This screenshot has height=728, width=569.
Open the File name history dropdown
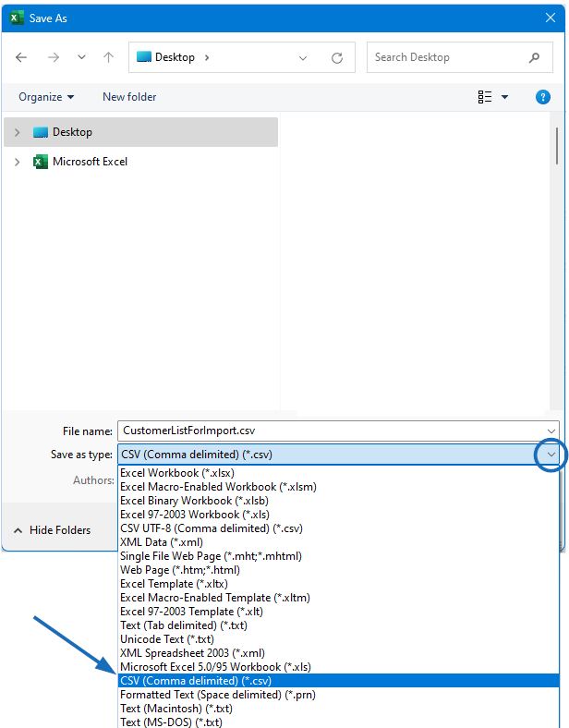(551, 431)
